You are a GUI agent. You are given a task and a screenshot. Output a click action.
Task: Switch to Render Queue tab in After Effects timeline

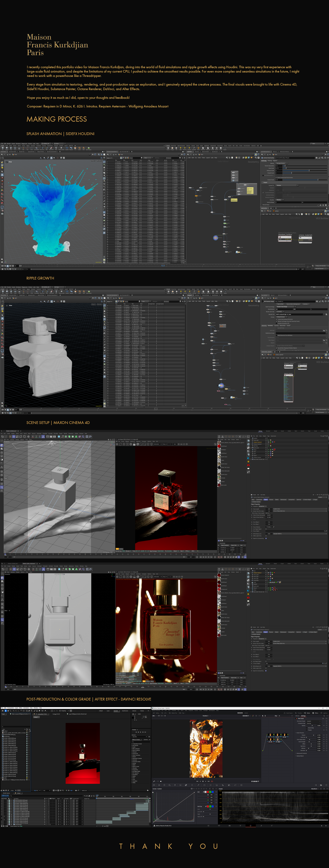pyautogui.click(x=6, y=793)
